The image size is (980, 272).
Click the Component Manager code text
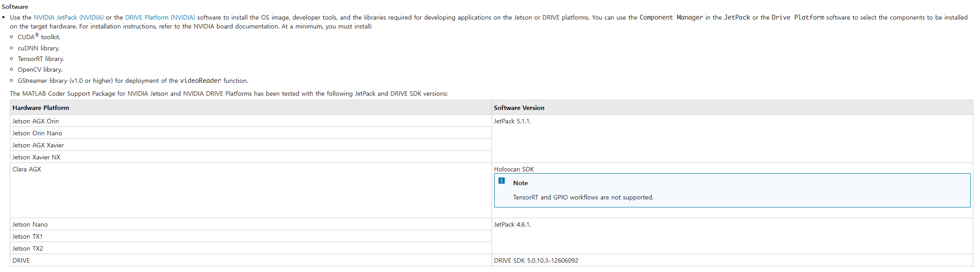671,17
